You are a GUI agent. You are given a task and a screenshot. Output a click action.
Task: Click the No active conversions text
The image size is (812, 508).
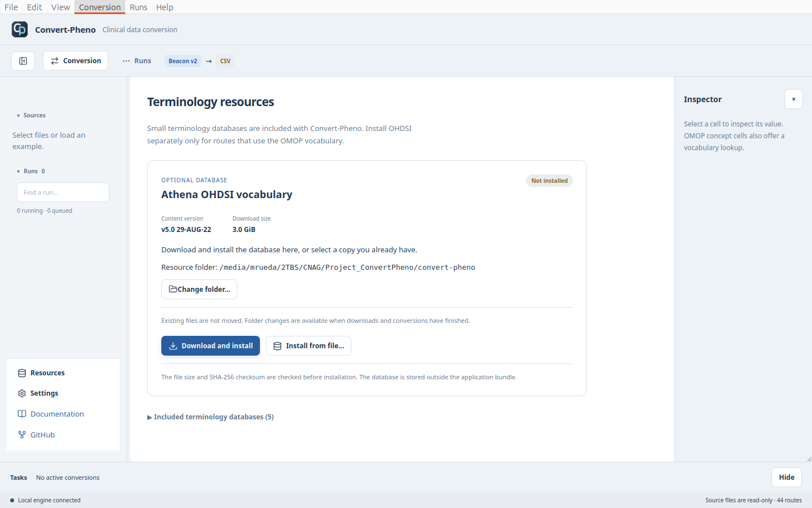pyautogui.click(x=68, y=478)
